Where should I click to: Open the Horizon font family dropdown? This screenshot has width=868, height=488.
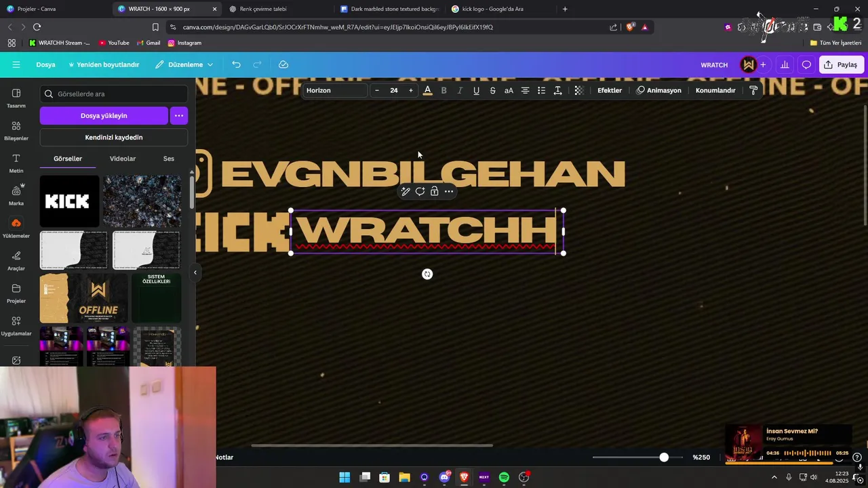click(x=335, y=90)
